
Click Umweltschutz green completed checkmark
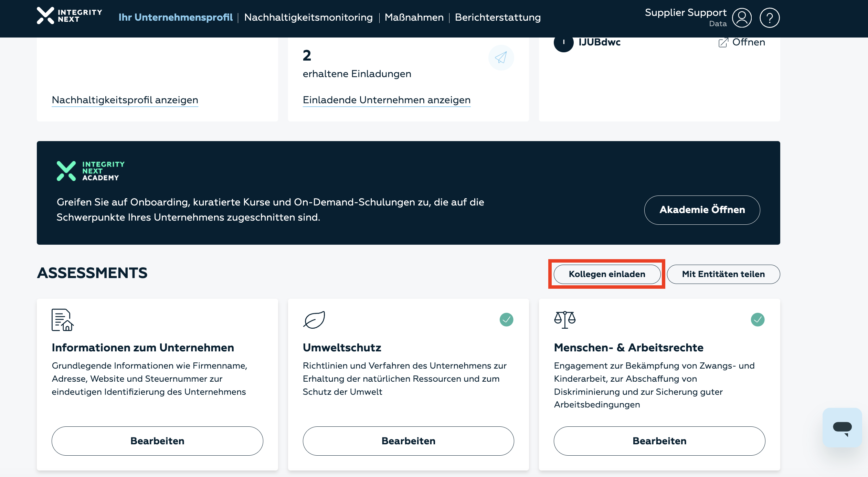506,320
